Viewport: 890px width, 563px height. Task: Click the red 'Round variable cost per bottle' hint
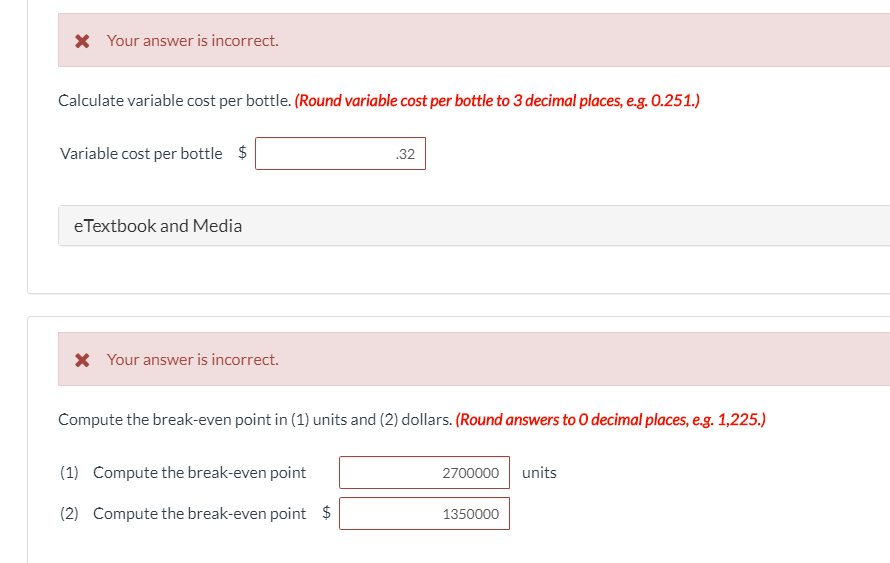click(497, 100)
